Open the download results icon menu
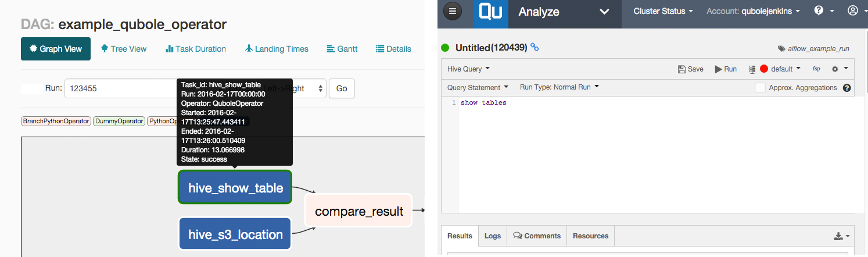The height and width of the screenshot is (257, 868). click(842, 236)
